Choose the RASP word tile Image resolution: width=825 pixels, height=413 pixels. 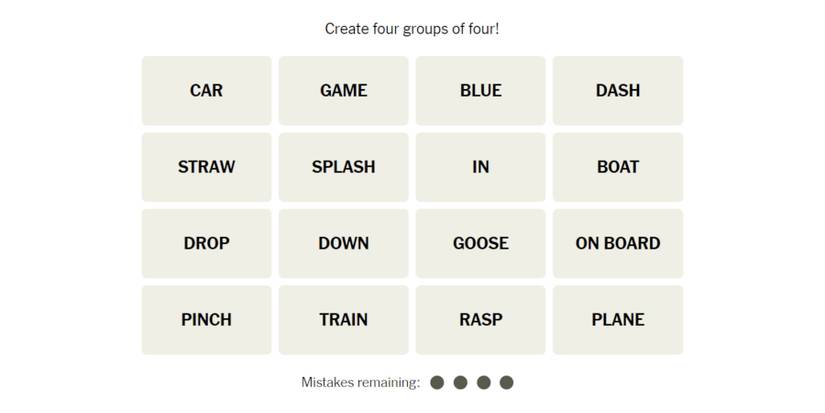pyautogui.click(x=480, y=320)
